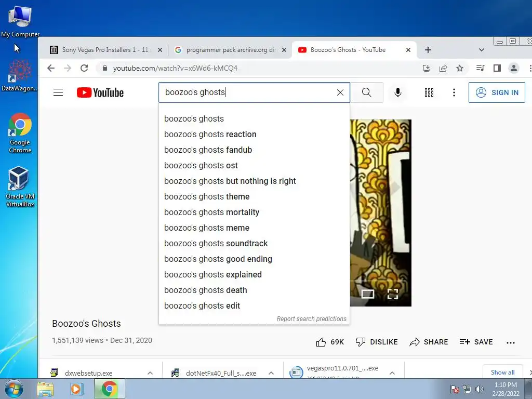Open Chrome profile avatar
Viewport: 532px width, 399px height.
click(x=514, y=68)
